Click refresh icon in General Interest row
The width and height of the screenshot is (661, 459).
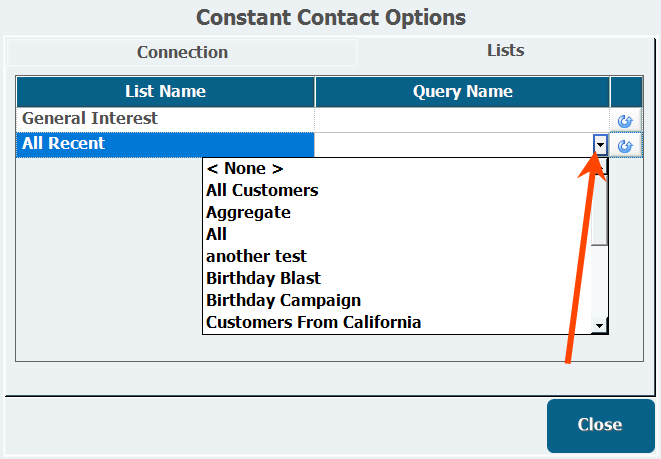point(626,120)
